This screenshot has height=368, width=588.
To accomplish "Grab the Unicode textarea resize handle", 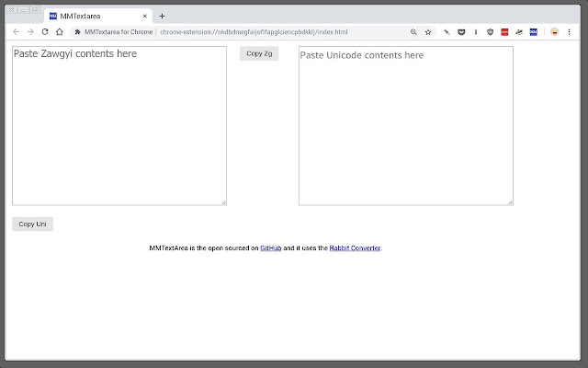I will (x=511, y=202).
